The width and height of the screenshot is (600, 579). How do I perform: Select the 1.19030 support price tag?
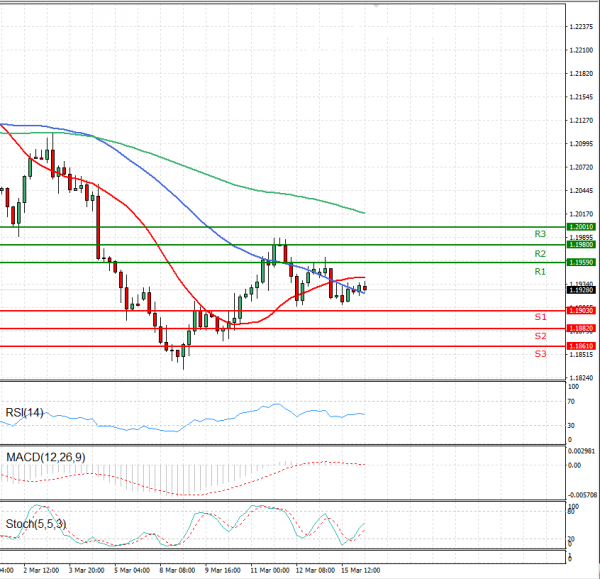click(x=581, y=311)
